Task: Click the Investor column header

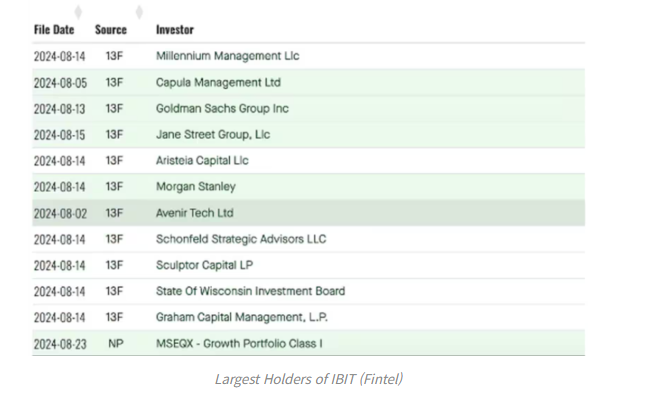Action: 175,30
